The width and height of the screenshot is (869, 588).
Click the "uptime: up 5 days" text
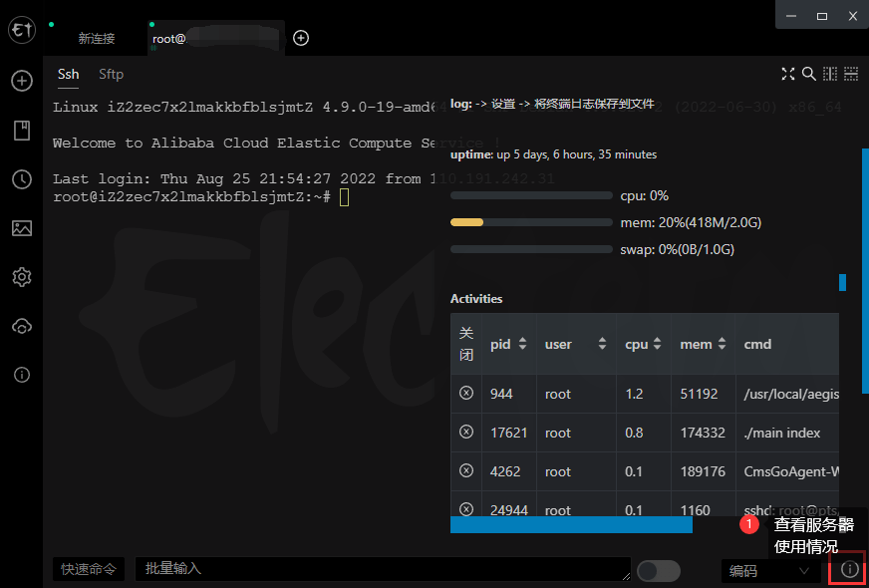pyautogui.click(x=554, y=154)
